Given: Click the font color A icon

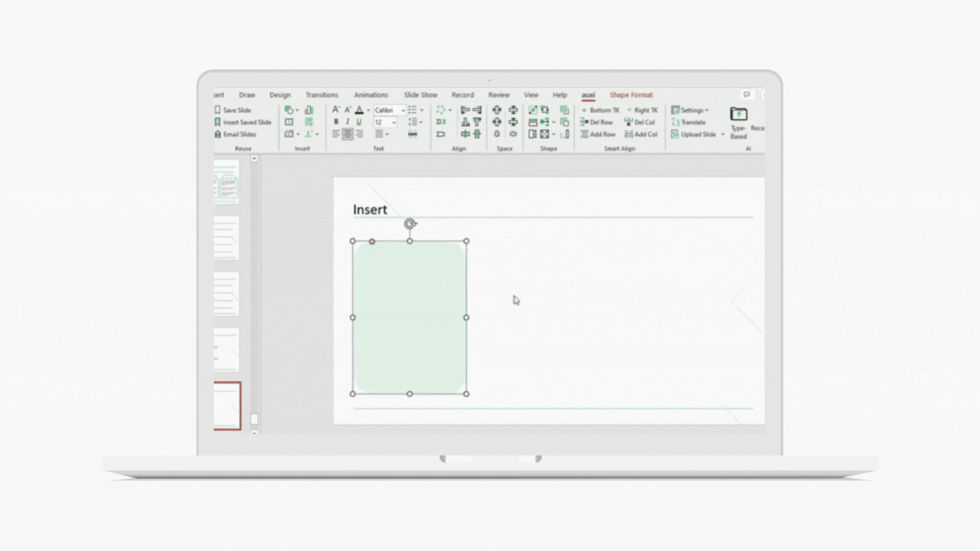Looking at the screenshot, I should (359, 110).
